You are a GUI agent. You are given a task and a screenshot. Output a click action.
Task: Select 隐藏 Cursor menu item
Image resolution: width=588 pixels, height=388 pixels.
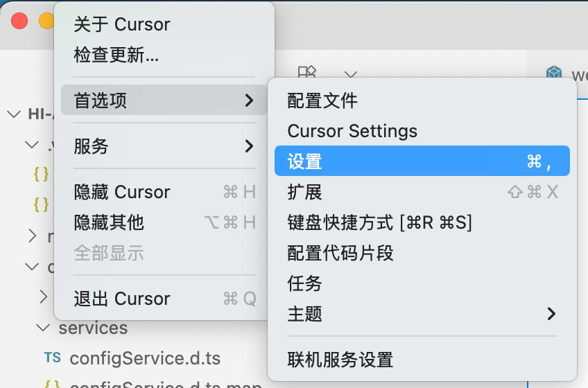pos(122,192)
